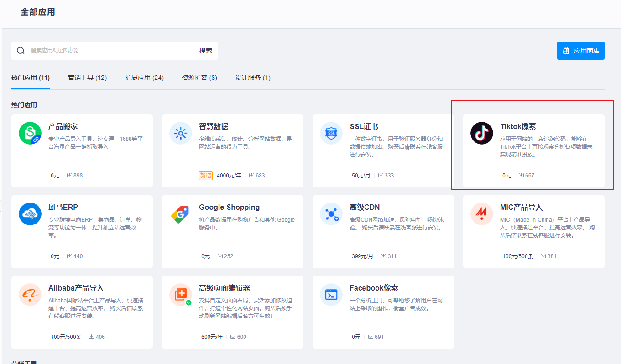Click download count icon on MIC产品导入 card
This screenshot has height=364, width=621.
tap(543, 256)
